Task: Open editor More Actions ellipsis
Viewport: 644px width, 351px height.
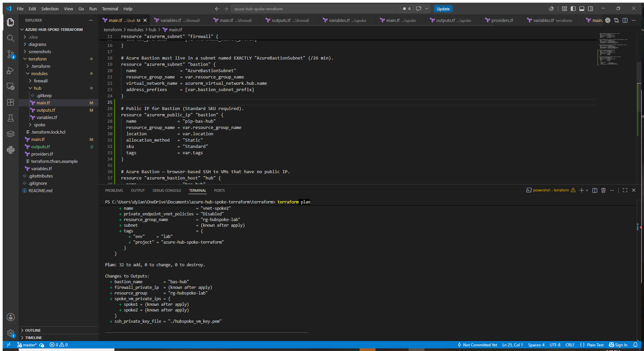Action: point(634,20)
